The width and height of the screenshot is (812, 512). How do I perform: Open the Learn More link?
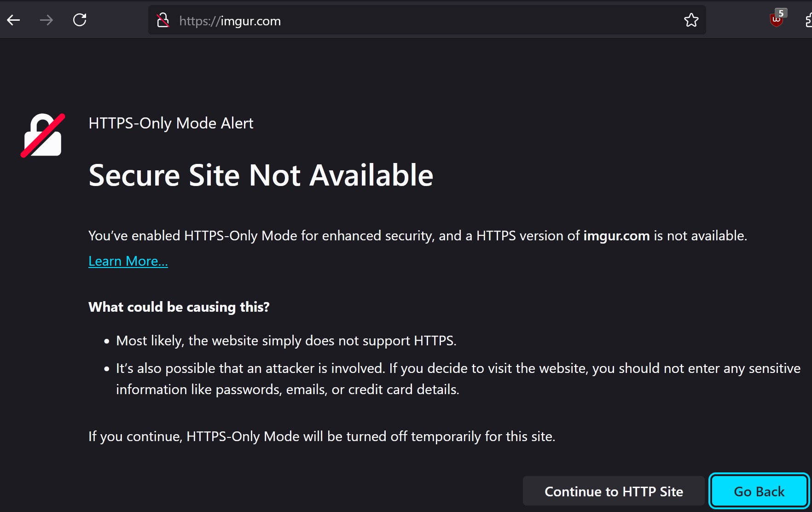128,261
